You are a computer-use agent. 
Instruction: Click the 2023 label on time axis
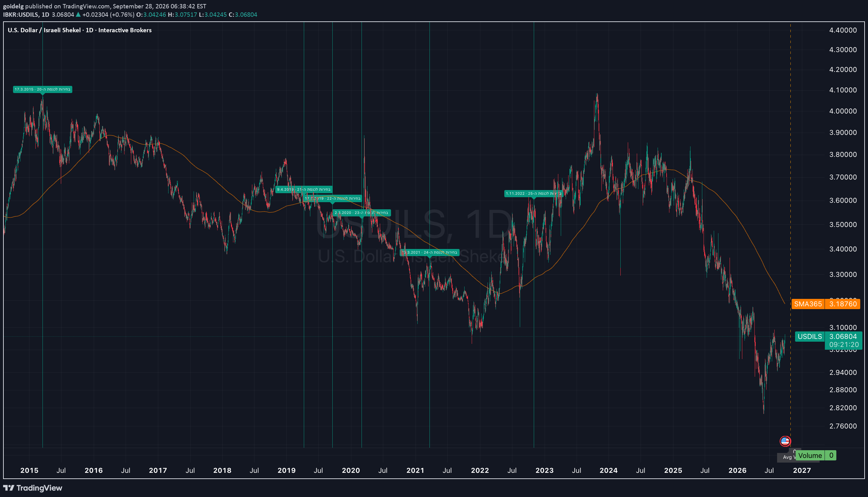(545, 470)
